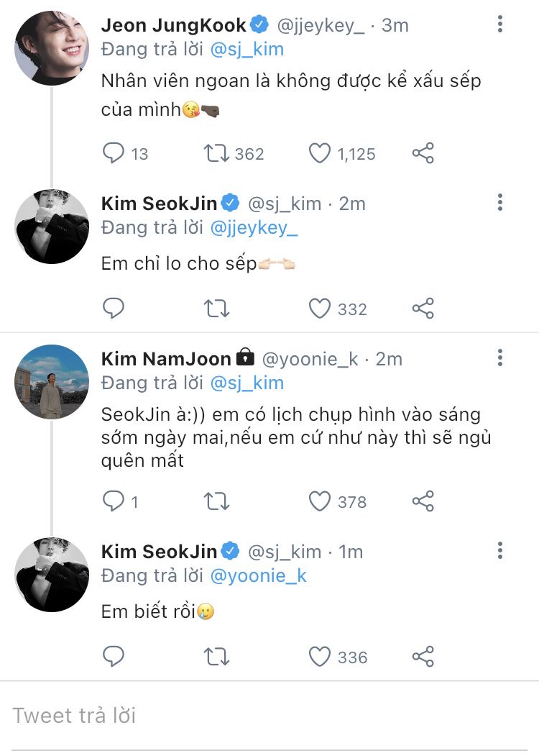Reply to Kim NamJoon's tweet

pos(114,501)
